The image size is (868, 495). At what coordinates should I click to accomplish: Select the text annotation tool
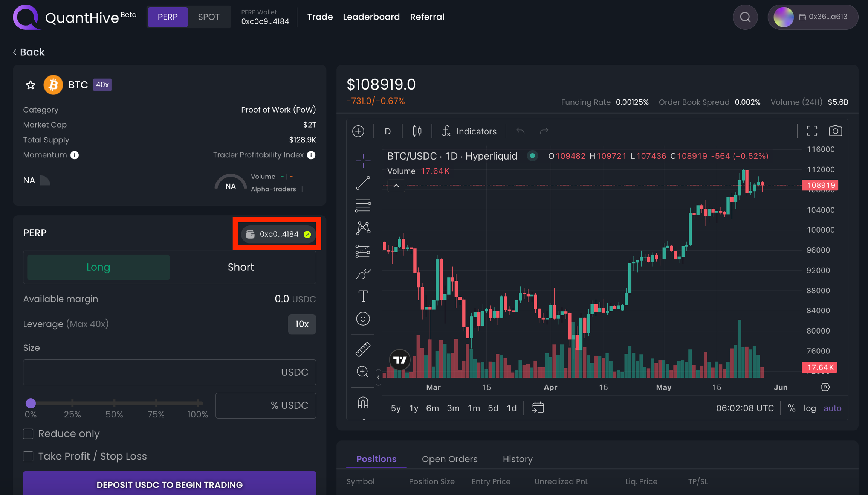pos(363,296)
